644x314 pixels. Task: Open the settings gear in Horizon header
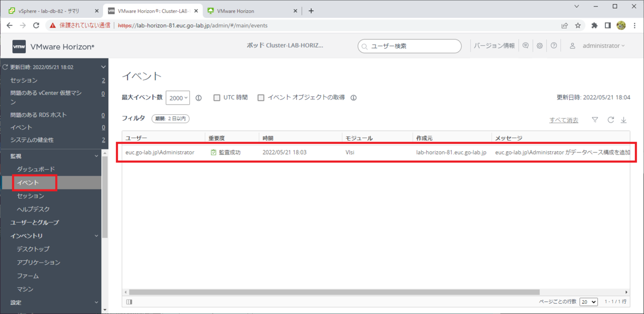(x=539, y=46)
